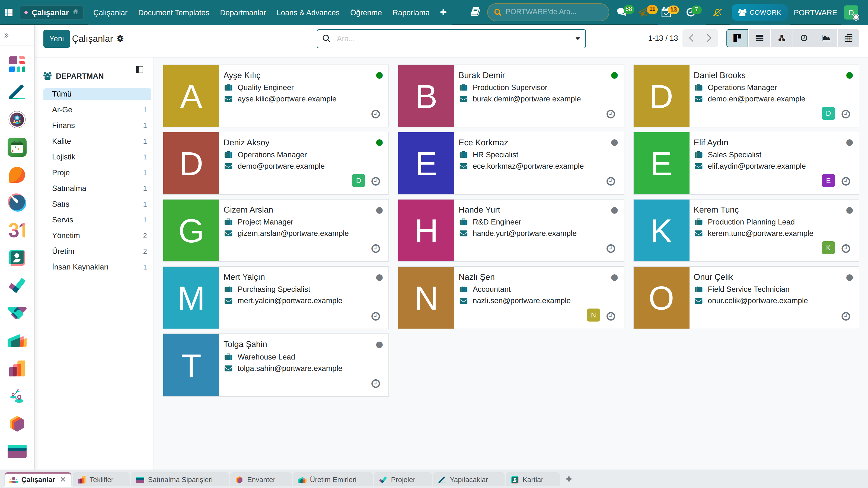Switch to pivot table view
Screen dimensions: 868x488
[848, 38]
